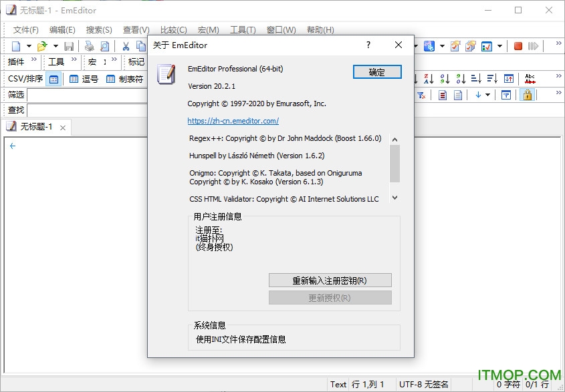The height and width of the screenshot is (392, 565).
Task: Click the Text configuration in status bar
Action: (338, 385)
